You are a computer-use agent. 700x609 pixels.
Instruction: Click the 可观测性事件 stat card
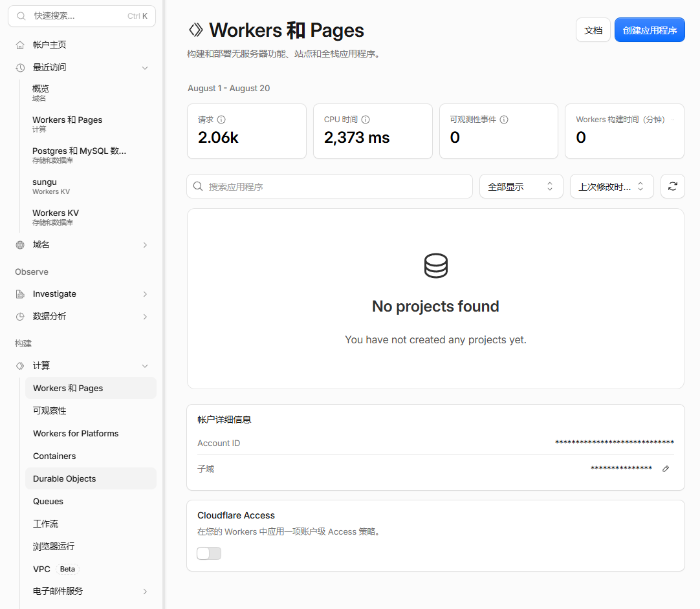pyautogui.click(x=499, y=131)
